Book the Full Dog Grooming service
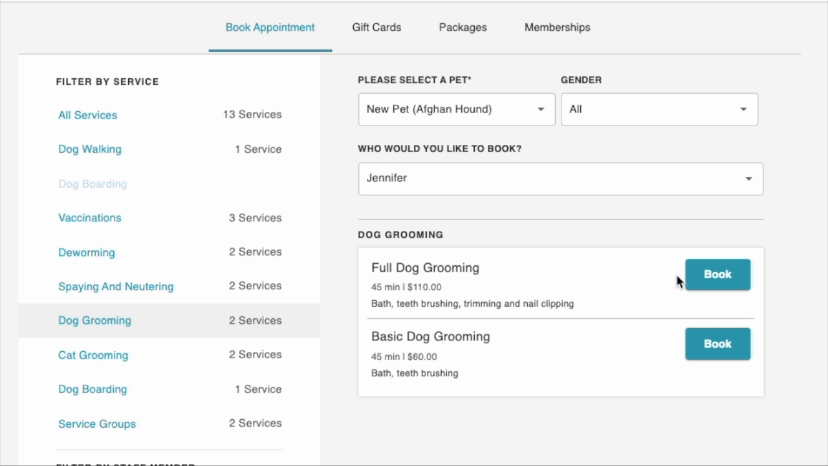828x466 pixels. point(717,274)
